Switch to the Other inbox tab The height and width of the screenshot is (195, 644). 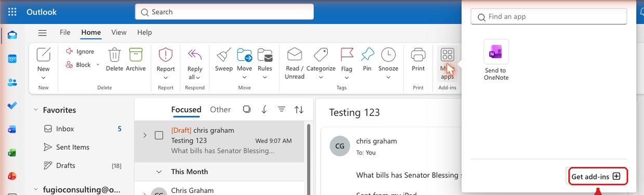click(220, 109)
